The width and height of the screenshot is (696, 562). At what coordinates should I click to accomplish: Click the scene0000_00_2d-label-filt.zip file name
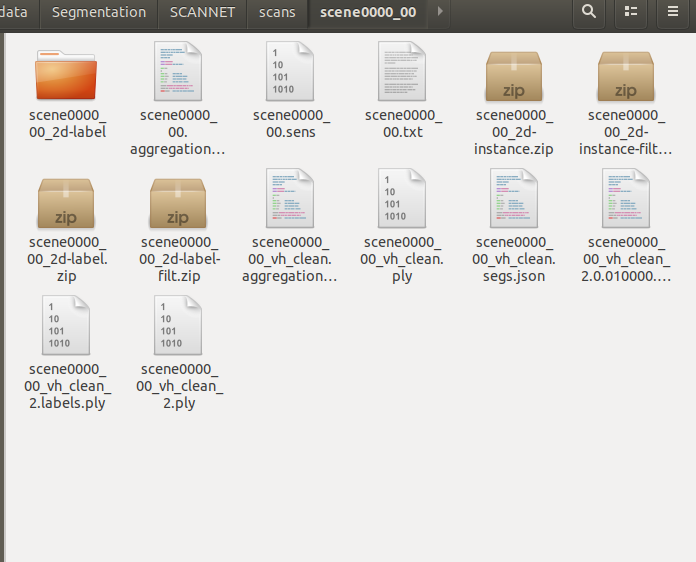click(179, 259)
